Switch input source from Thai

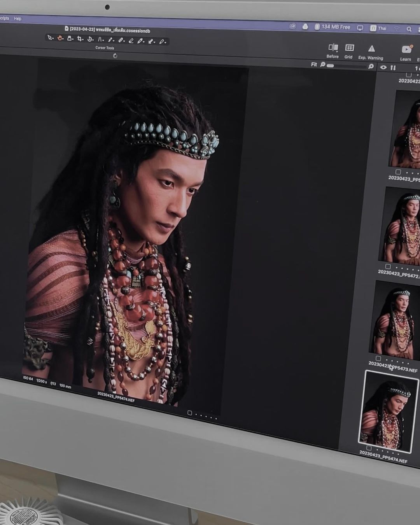[378, 28]
